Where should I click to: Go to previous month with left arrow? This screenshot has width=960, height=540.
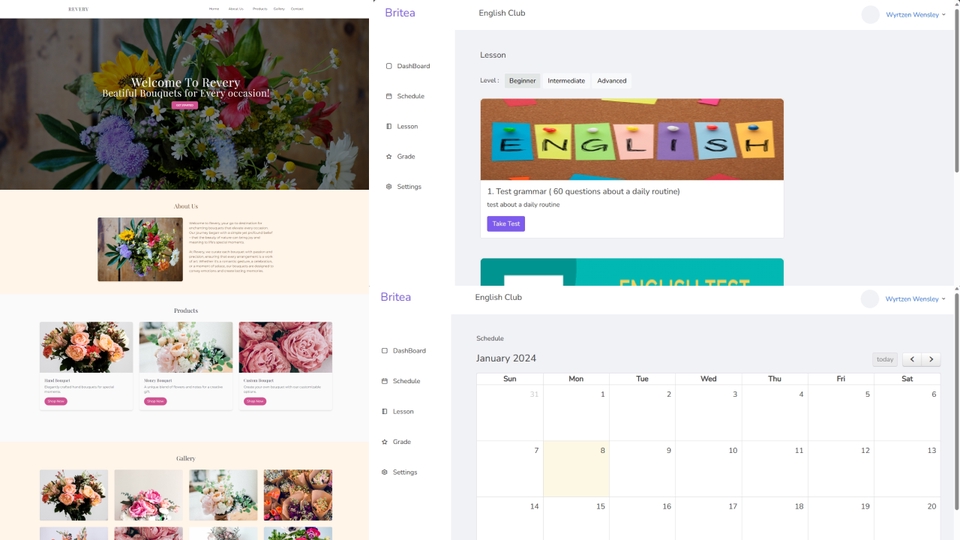point(912,359)
